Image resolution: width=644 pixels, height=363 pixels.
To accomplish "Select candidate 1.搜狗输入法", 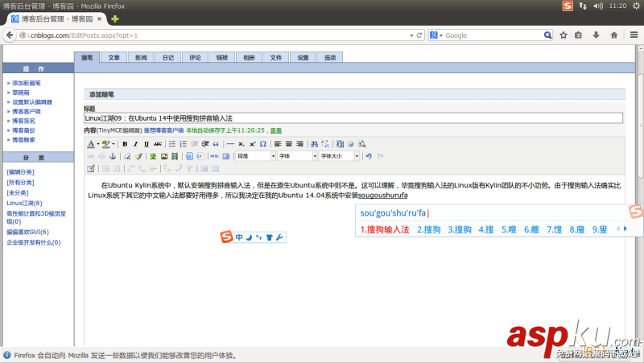I will [x=385, y=229].
